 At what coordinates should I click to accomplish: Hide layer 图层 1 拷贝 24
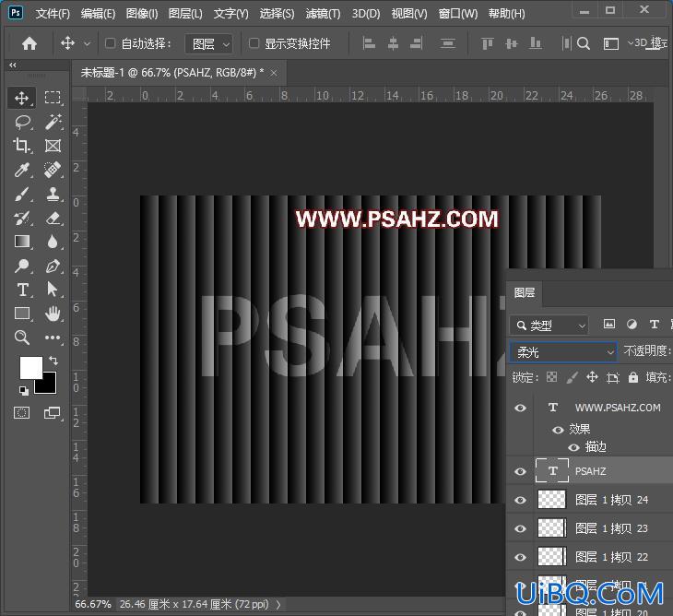coord(520,500)
